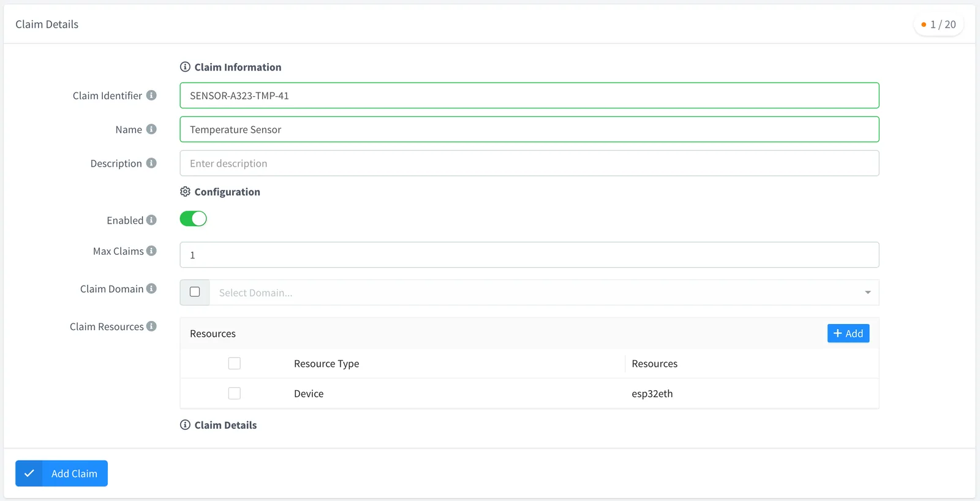Click the esp32eth resource cell
The width and height of the screenshot is (980, 501).
pyautogui.click(x=652, y=394)
